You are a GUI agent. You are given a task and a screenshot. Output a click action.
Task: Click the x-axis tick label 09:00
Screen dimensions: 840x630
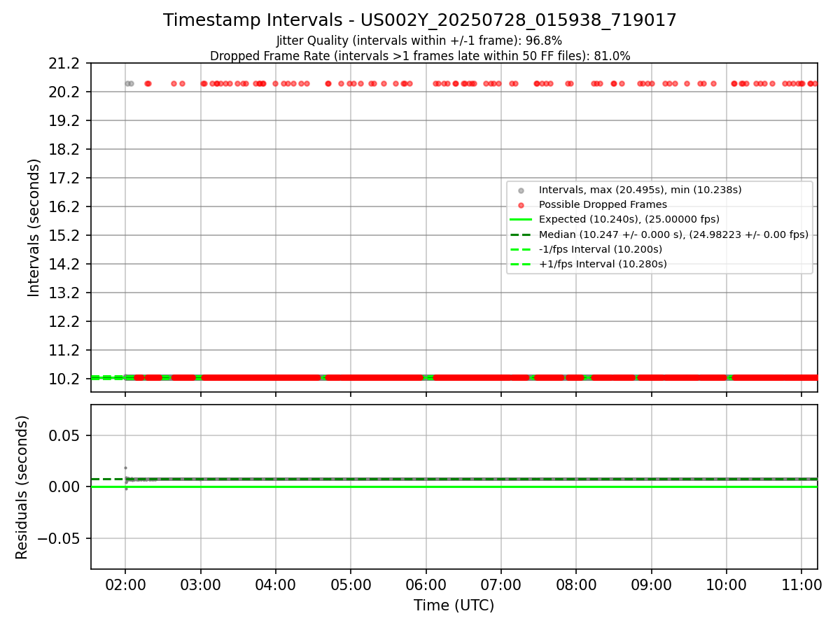[x=652, y=584]
